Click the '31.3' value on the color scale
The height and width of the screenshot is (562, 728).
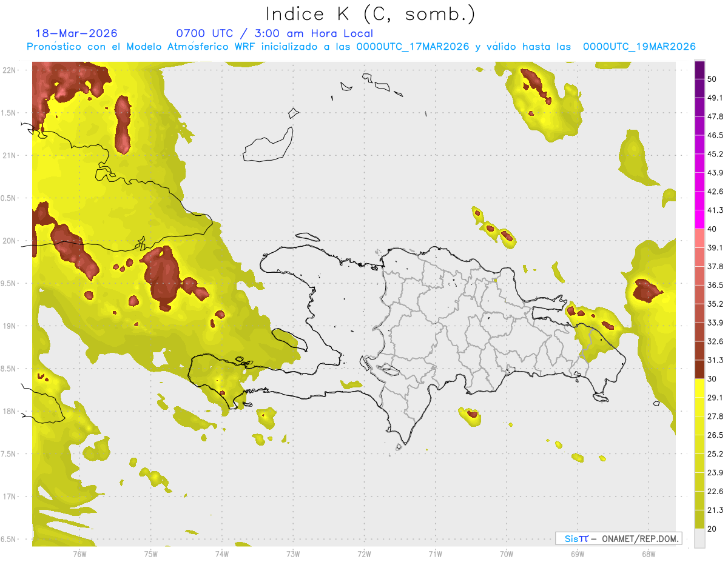715,361
